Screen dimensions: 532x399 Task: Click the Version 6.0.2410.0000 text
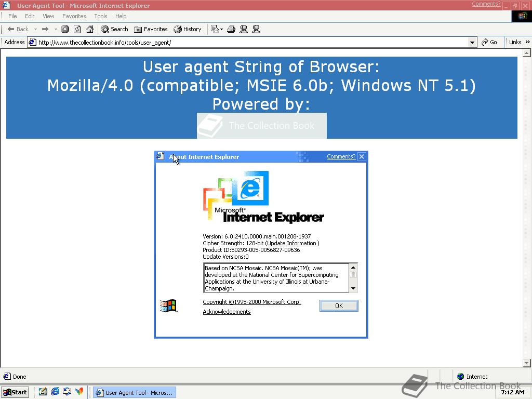(257, 236)
